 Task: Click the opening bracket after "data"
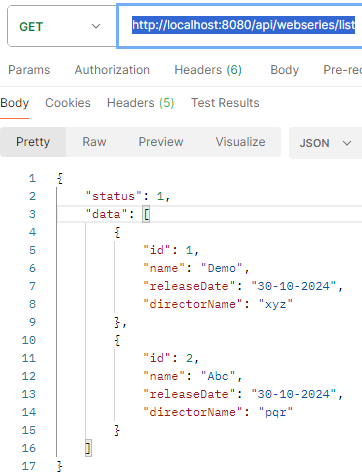(x=146, y=214)
